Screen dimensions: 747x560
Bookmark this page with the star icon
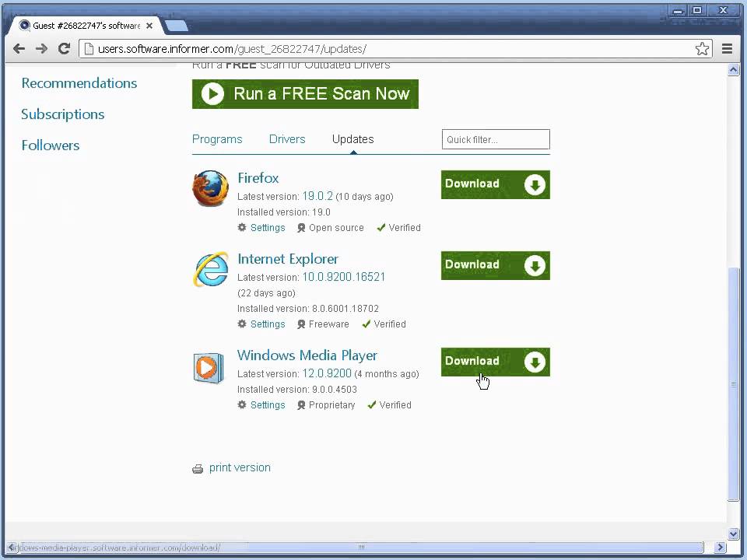click(702, 48)
